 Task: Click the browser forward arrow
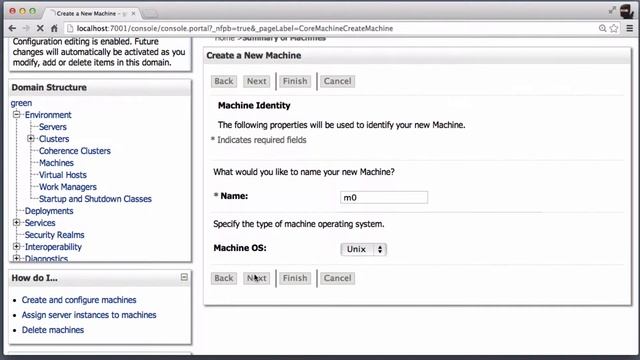[26, 28]
